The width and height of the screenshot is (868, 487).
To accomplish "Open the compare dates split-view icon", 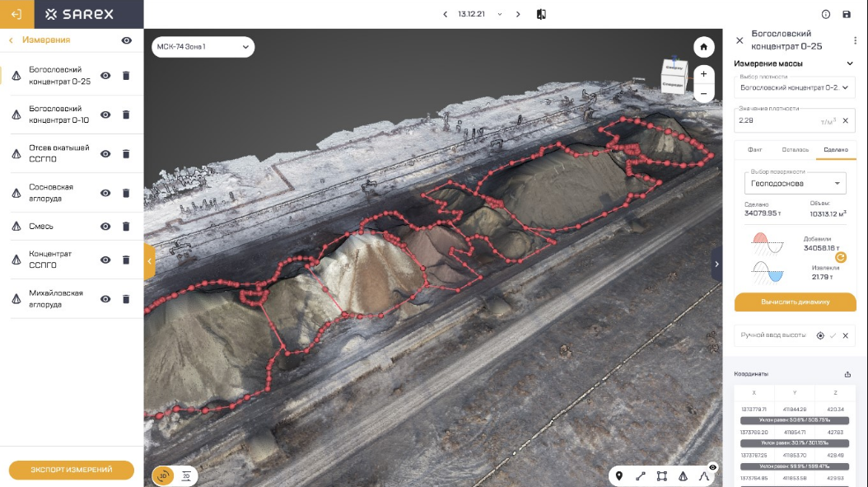I will coord(541,14).
